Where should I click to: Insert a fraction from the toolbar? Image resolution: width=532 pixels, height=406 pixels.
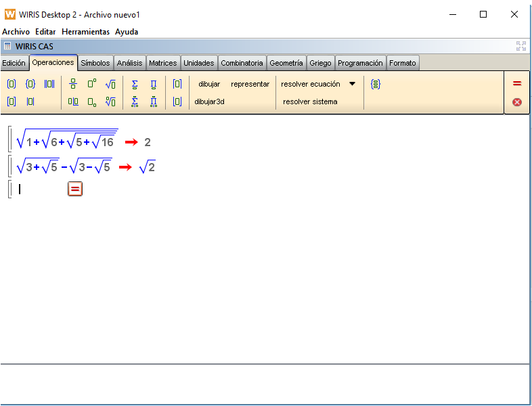(74, 84)
